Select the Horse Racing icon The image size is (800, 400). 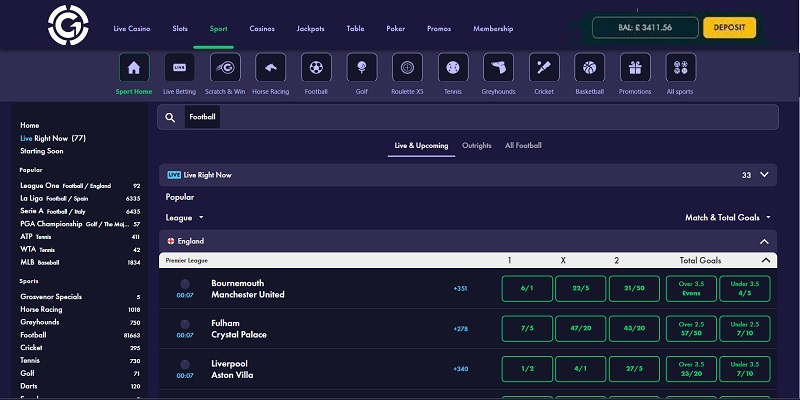(x=270, y=67)
